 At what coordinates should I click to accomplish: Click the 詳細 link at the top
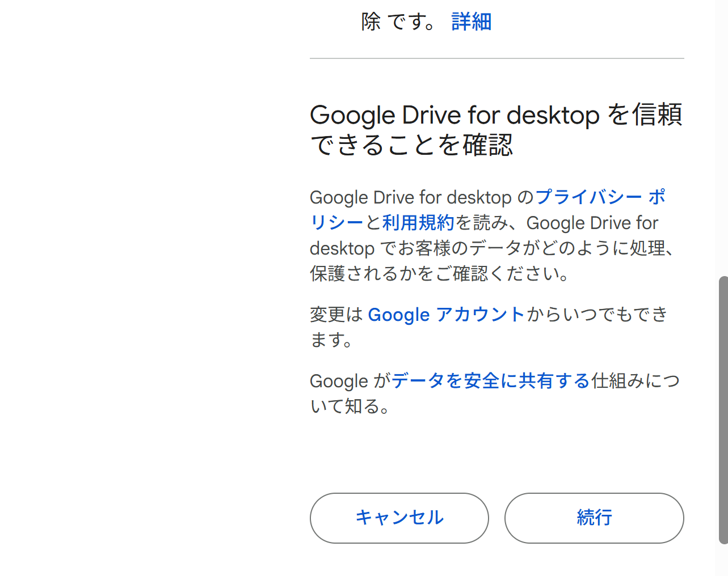(471, 22)
